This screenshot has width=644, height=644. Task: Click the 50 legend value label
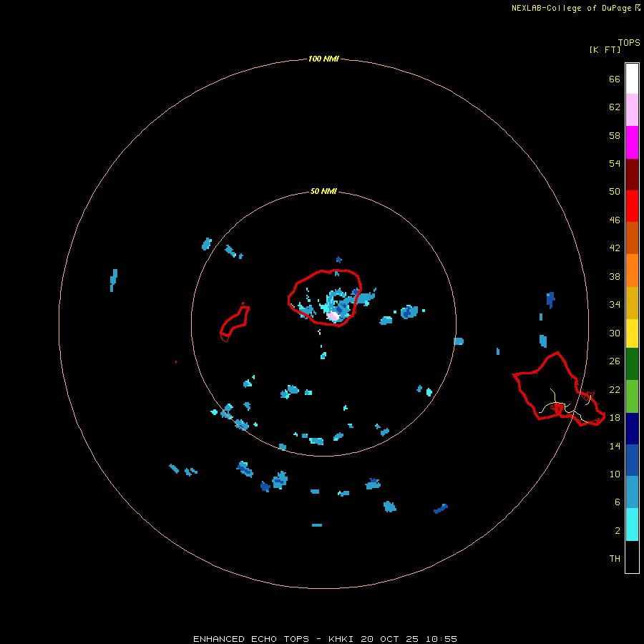pos(615,191)
